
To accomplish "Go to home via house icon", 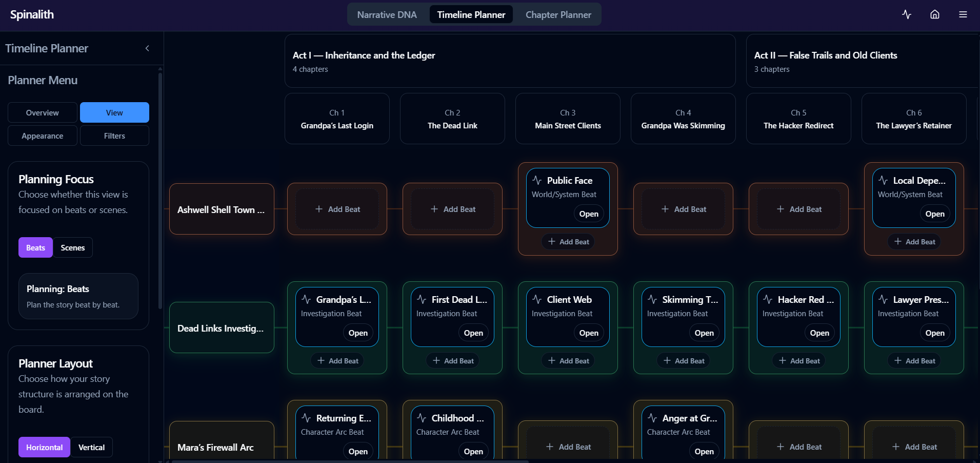I will 935,14.
